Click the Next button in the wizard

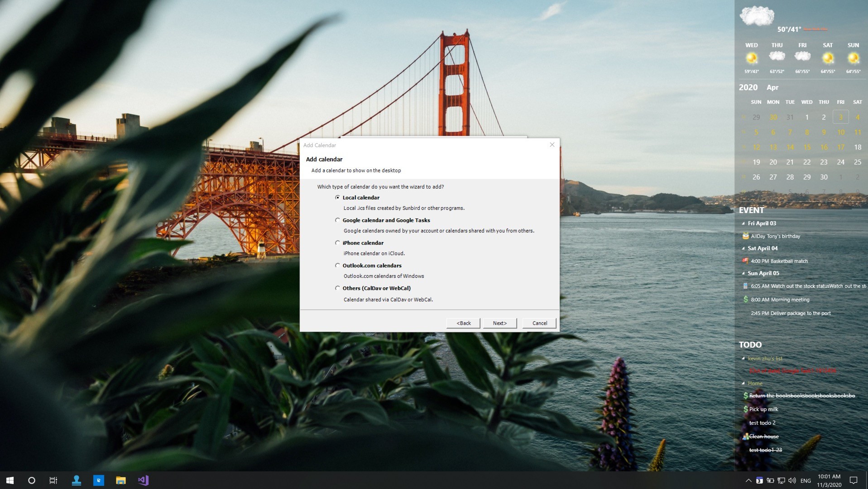tap(499, 323)
